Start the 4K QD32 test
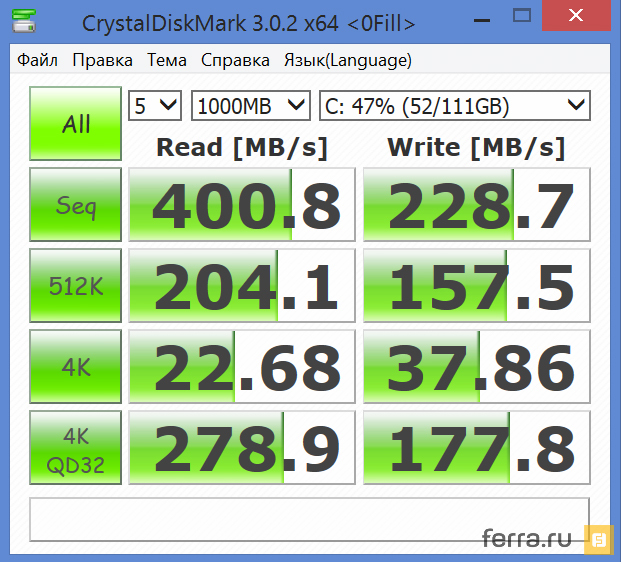Screen dimensions: 621x562 pos(75,448)
